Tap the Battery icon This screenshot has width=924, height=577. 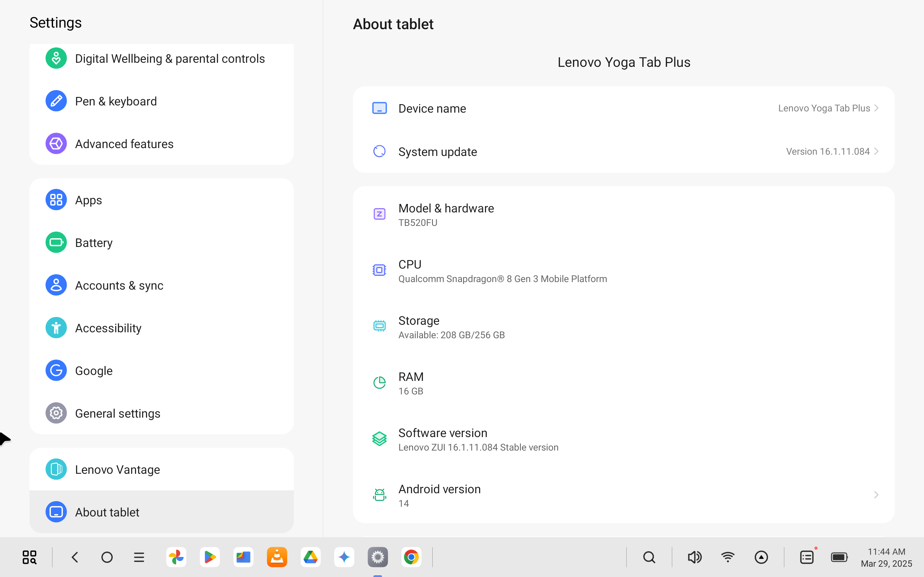[x=56, y=242]
